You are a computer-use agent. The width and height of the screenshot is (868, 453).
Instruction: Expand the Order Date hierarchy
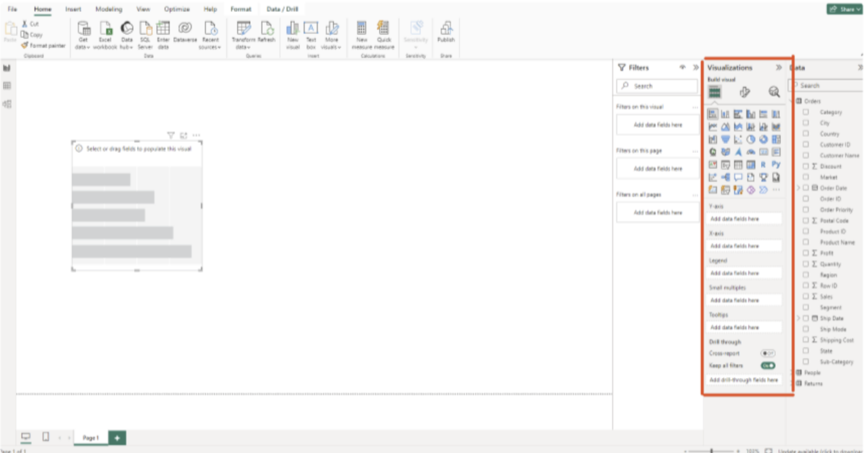[x=798, y=188]
